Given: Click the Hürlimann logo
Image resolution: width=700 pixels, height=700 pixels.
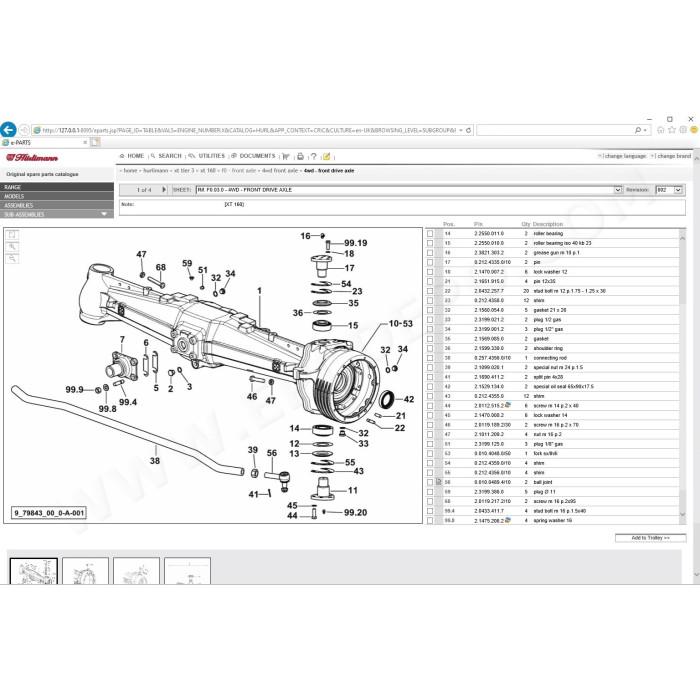Looking at the screenshot, I should 32,158.
